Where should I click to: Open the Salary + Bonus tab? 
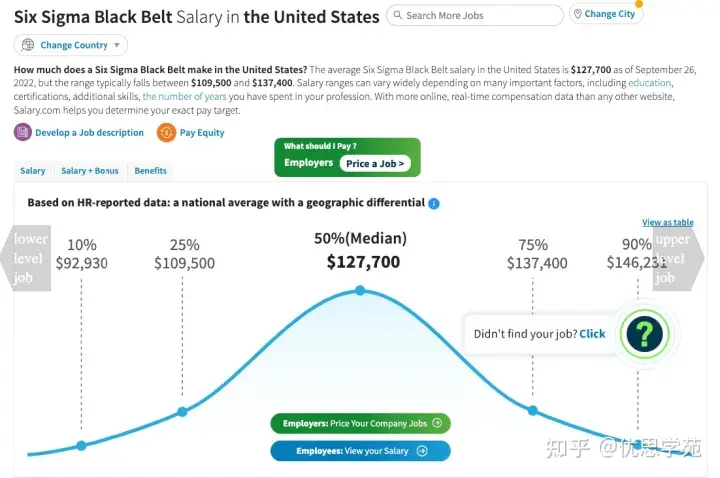tap(90, 171)
